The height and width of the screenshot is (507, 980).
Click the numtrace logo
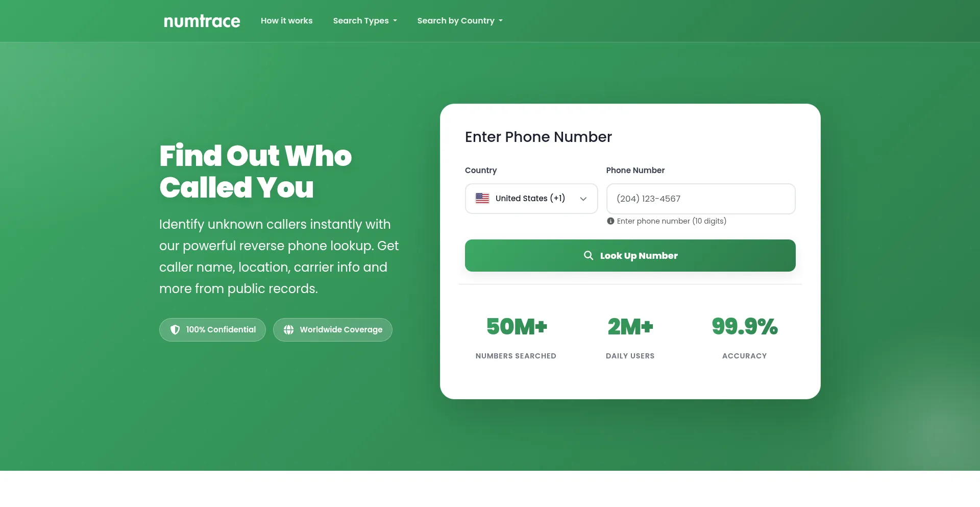pos(202,21)
